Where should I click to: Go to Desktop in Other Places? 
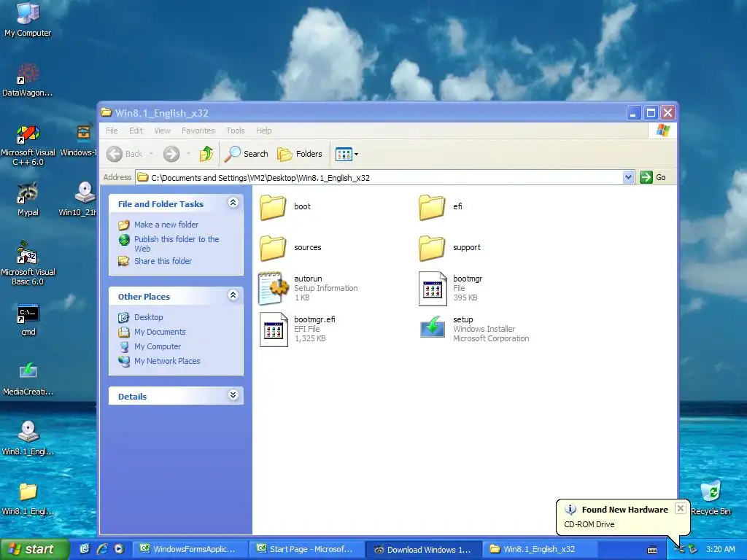[149, 317]
